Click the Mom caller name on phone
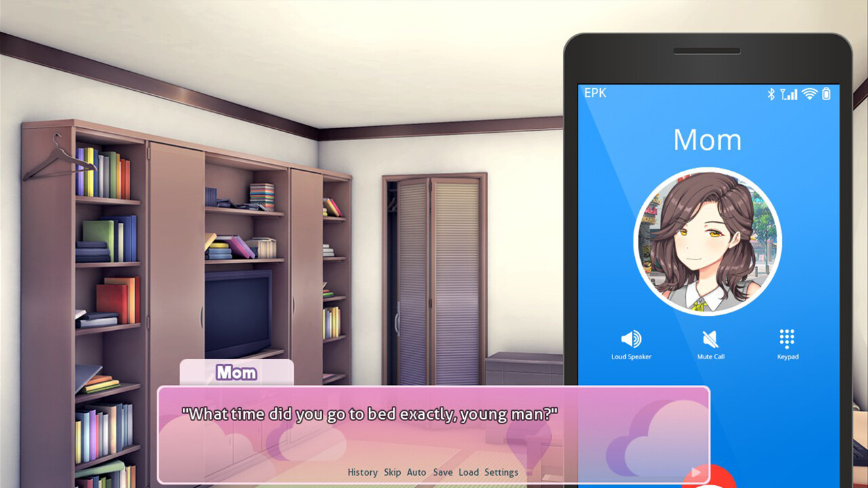Screen dimensions: 868x488 pyautogui.click(x=707, y=140)
